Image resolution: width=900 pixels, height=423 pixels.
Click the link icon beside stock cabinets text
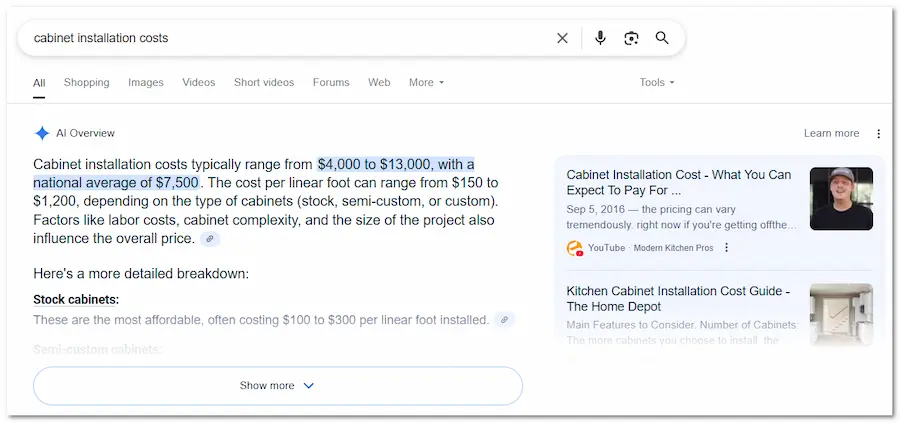504,320
